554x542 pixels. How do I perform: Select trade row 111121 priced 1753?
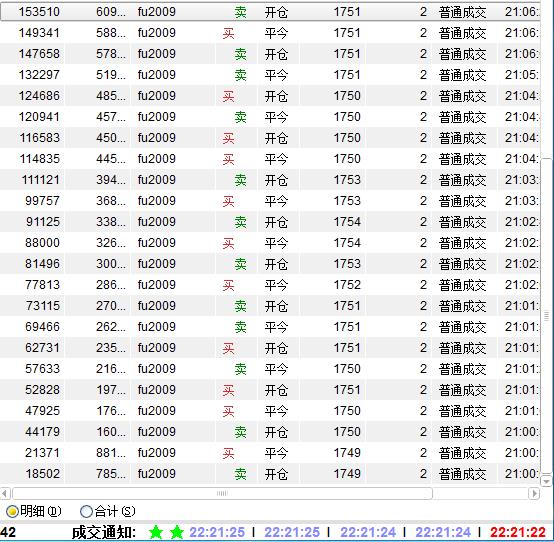pos(270,180)
